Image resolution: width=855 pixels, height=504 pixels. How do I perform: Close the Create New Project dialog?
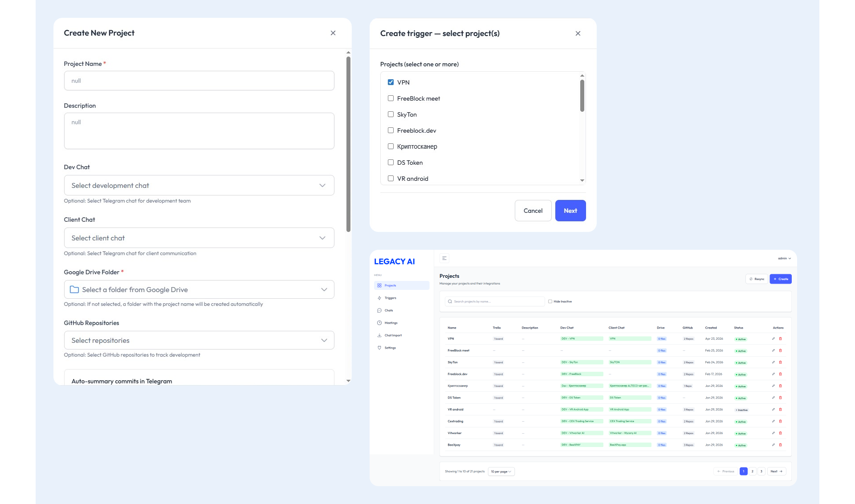pos(333,33)
